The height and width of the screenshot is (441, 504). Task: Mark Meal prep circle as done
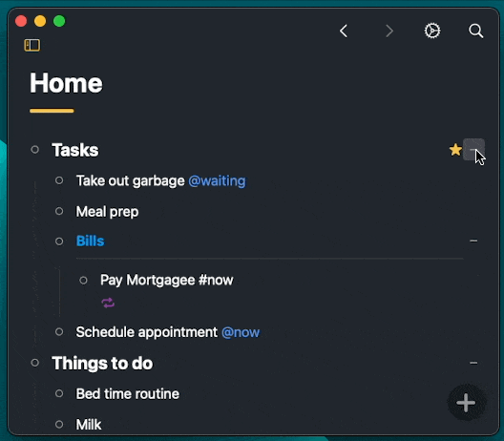59,211
